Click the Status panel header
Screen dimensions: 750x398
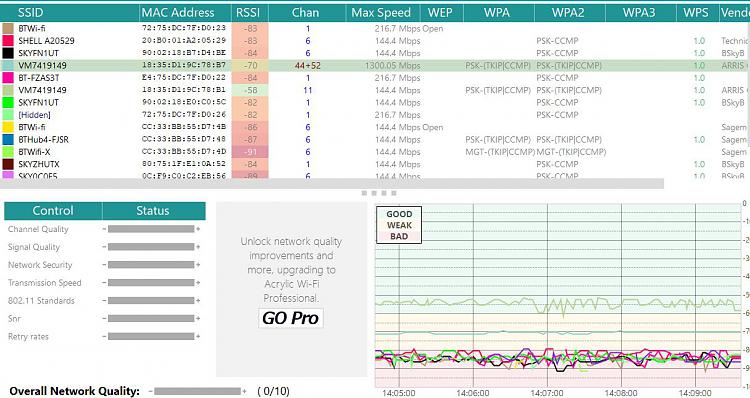click(x=154, y=211)
